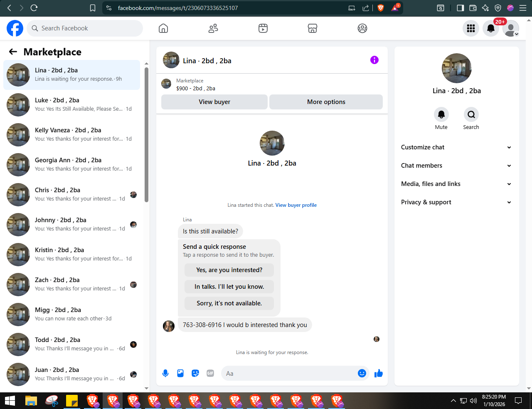Expand Privacy & support section
The width and height of the screenshot is (532, 409).
coord(456,202)
